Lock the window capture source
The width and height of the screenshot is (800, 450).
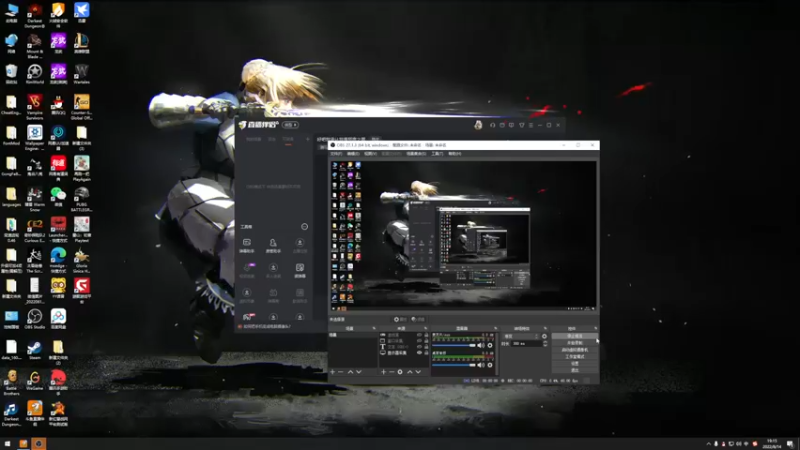click(x=427, y=341)
